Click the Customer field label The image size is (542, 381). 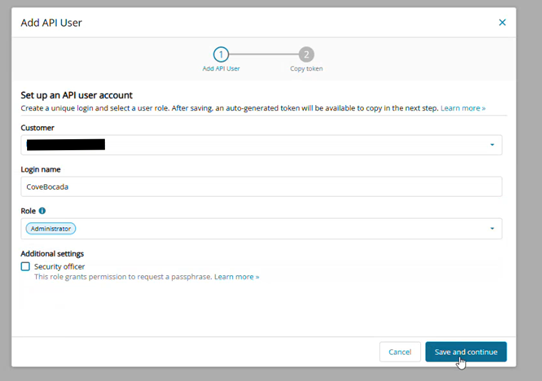37,128
